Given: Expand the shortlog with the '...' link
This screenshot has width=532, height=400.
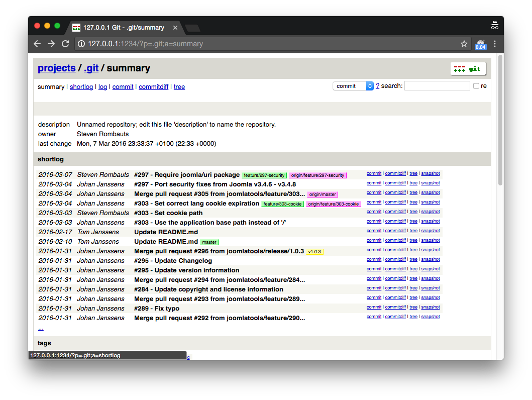Looking at the screenshot, I should point(41,328).
